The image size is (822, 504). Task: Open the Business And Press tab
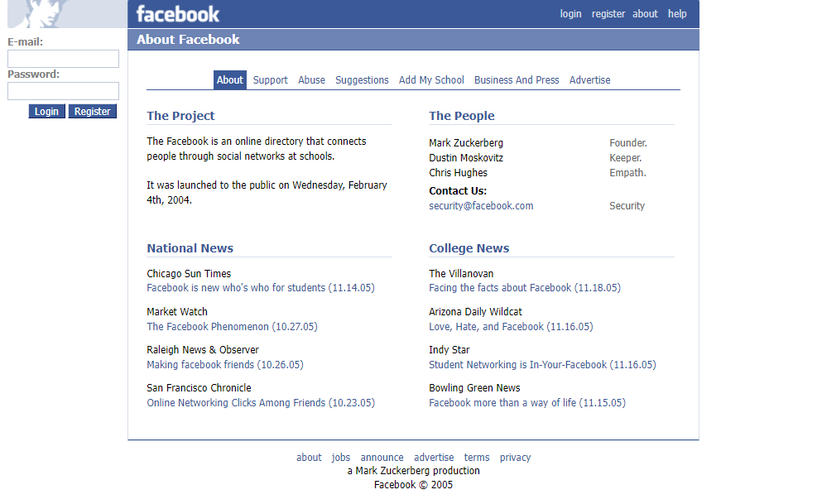[517, 80]
